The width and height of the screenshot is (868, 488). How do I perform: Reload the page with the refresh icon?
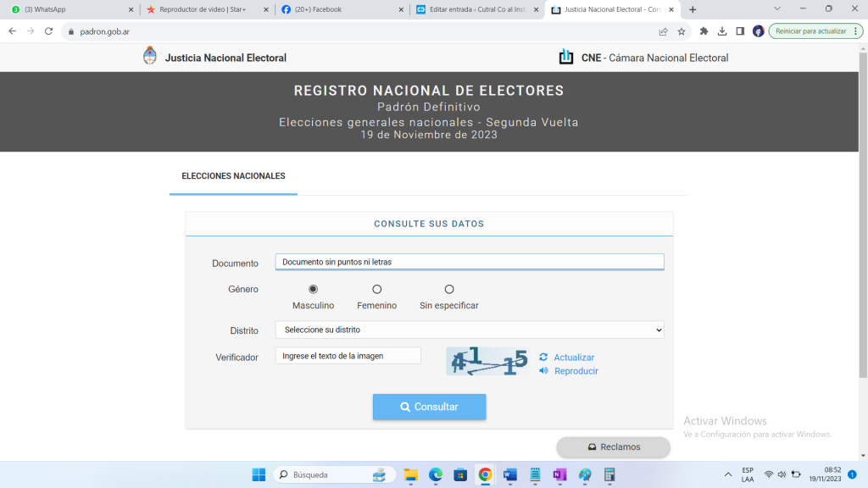point(48,31)
